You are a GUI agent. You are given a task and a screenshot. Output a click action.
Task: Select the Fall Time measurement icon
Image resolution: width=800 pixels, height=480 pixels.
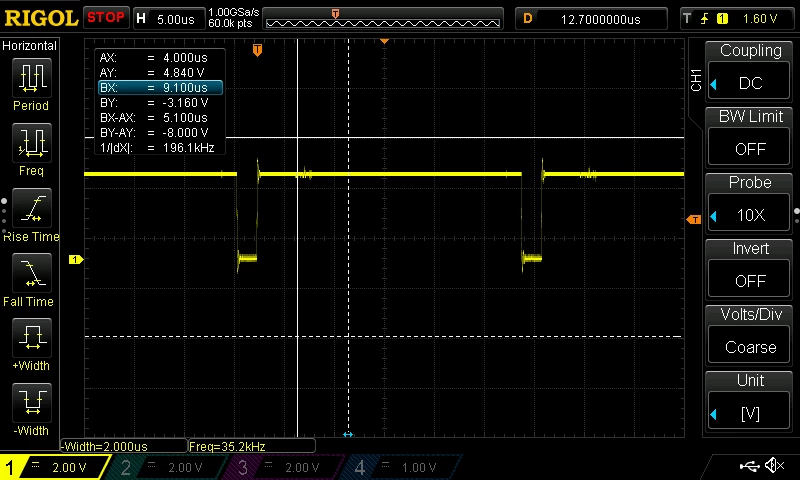click(x=32, y=273)
